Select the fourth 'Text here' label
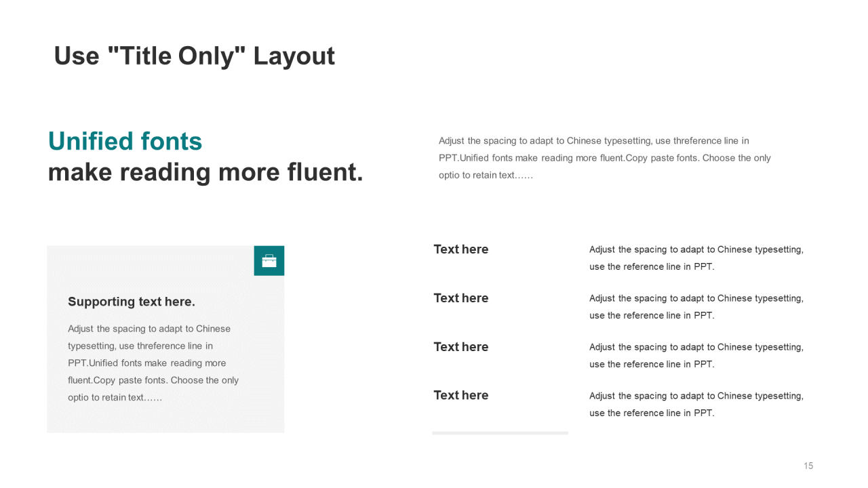868x488 pixels. [x=461, y=395]
